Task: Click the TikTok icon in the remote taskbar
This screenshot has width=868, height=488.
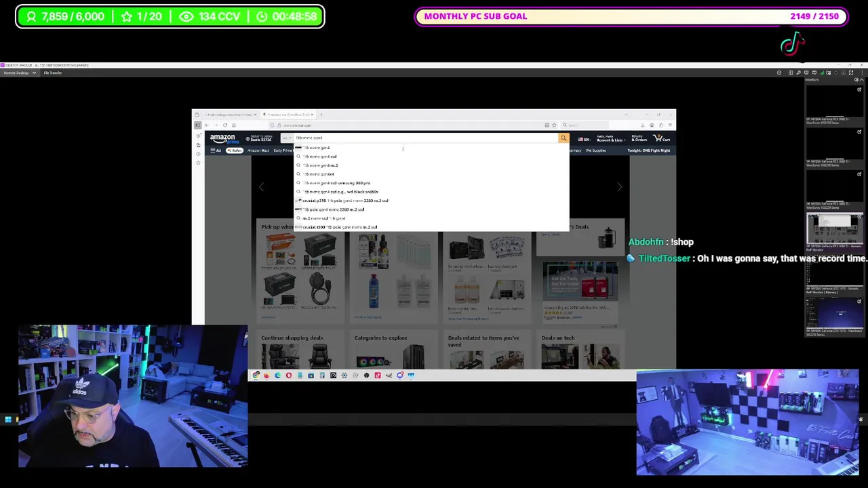Action: tap(378, 375)
